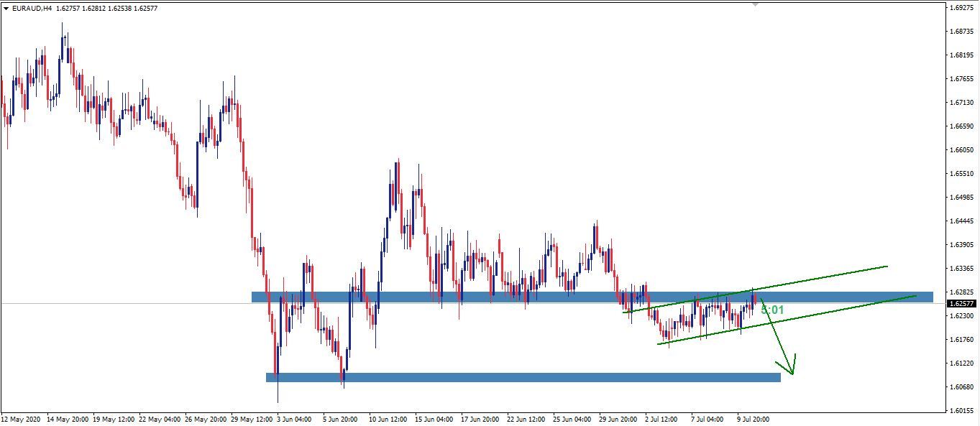
Task: Click the 1.62300 price scale label
Action: [961, 316]
